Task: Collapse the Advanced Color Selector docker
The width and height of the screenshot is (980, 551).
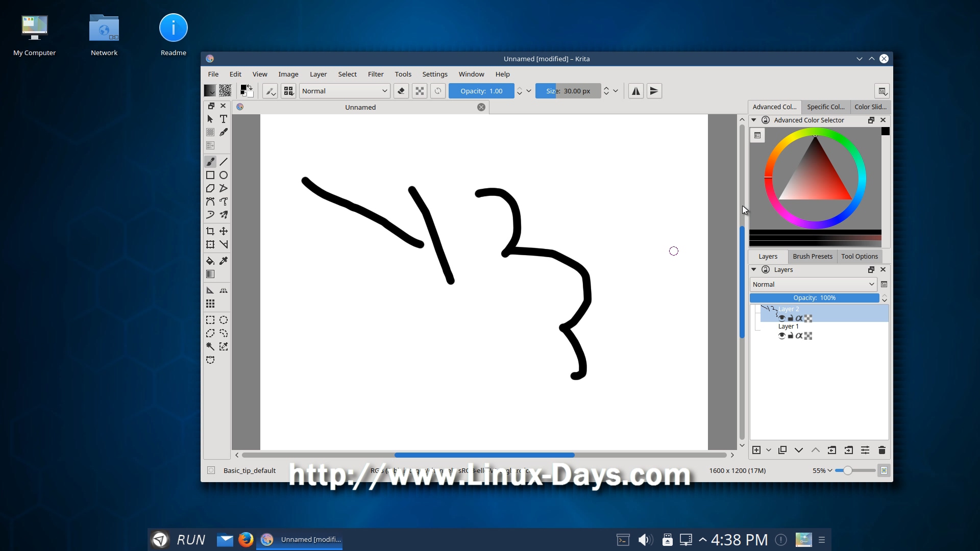Action: (754, 120)
